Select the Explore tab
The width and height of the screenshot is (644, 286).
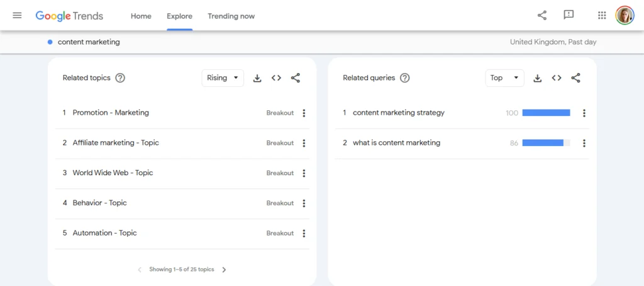179,16
